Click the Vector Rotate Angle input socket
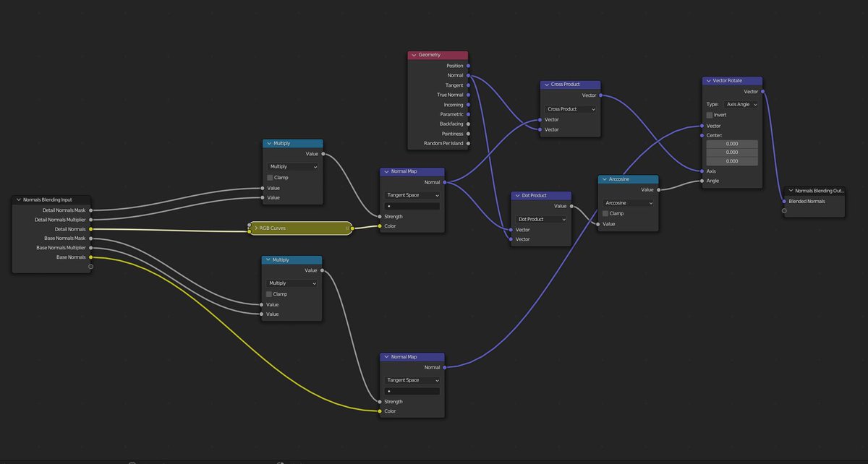The image size is (868, 464). [x=702, y=181]
